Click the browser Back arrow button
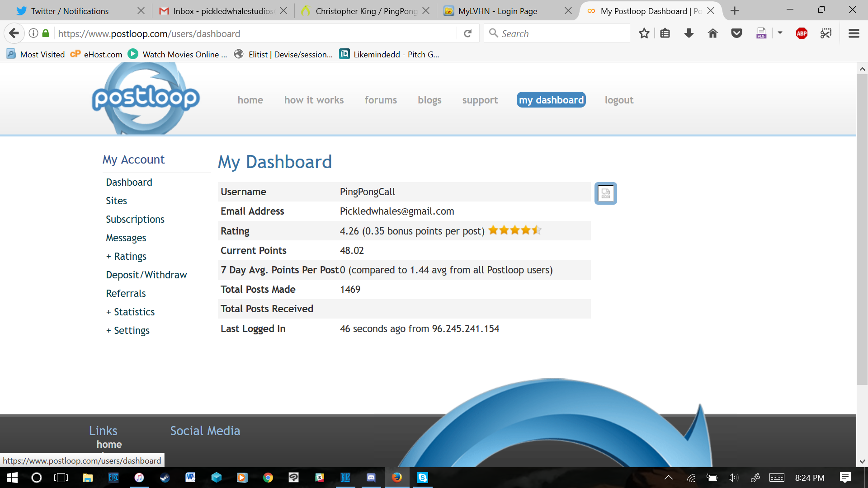This screenshot has height=488, width=868. [14, 33]
